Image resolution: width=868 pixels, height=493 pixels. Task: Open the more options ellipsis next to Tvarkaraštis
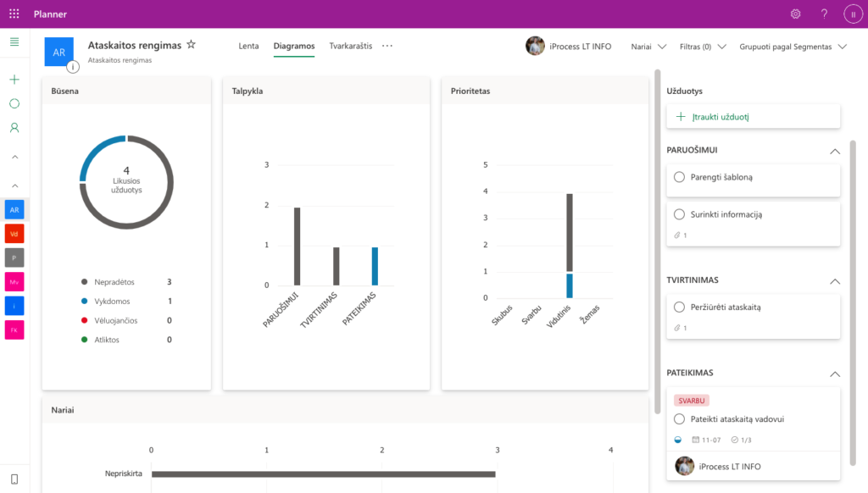[x=387, y=46]
